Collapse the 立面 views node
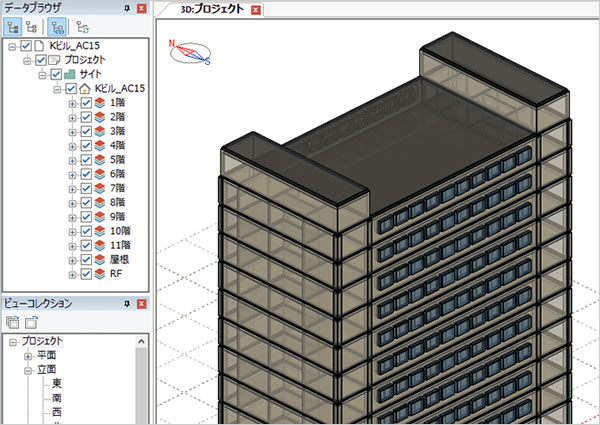The width and height of the screenshot is (600, 425). (28, 370)
